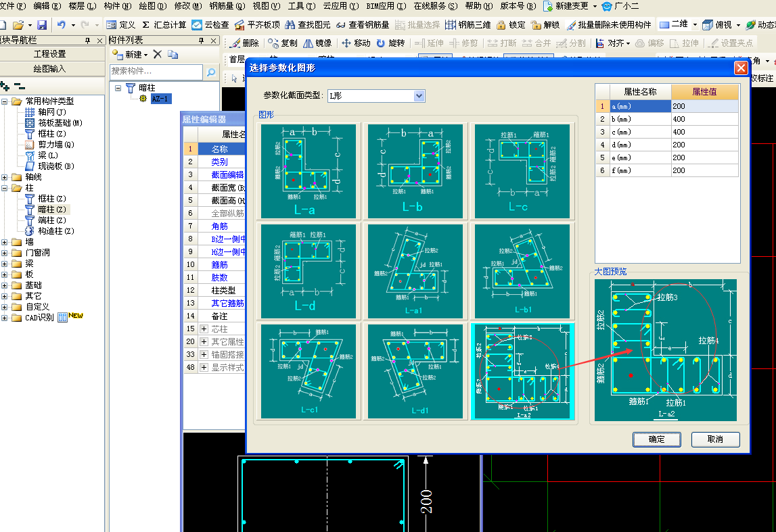Open the 楼层 menu
The image size is (776, 532).
tap(82, 6)
